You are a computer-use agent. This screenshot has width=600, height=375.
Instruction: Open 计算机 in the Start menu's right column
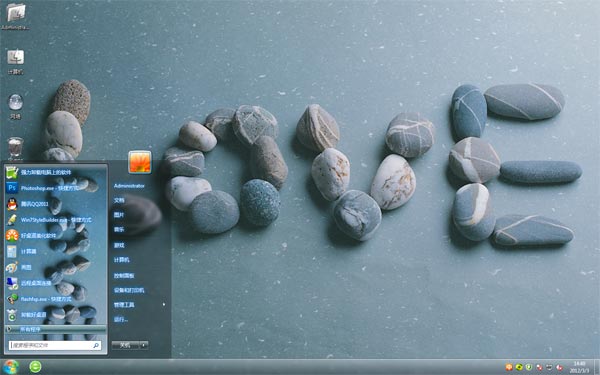(122, 260)
